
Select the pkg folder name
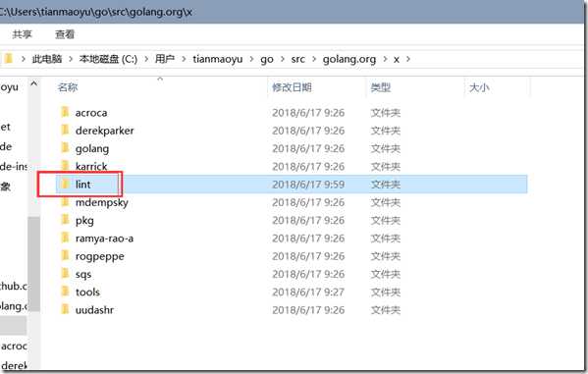pyautogui.click(x=84, y=221)
